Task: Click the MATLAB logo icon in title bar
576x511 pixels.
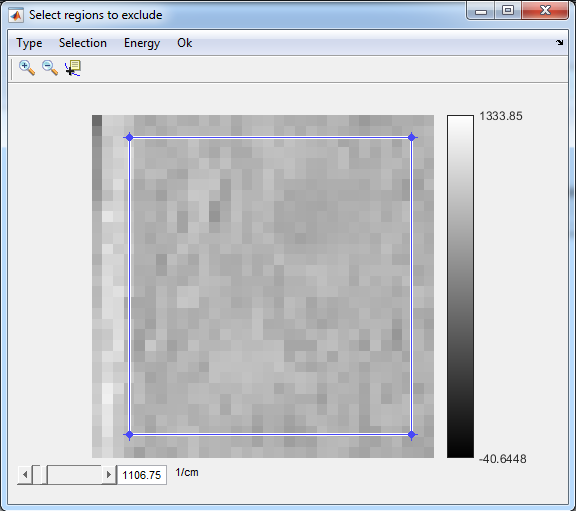Action: (x=16, y=15)
